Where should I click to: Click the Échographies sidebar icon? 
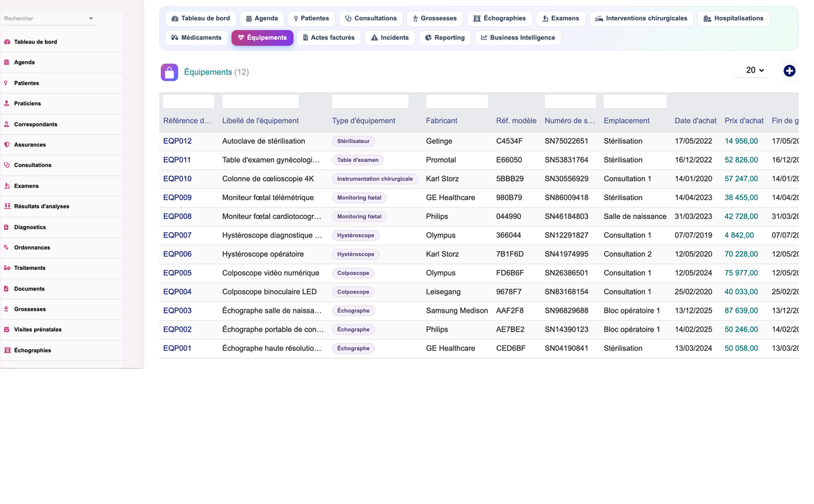7,351
